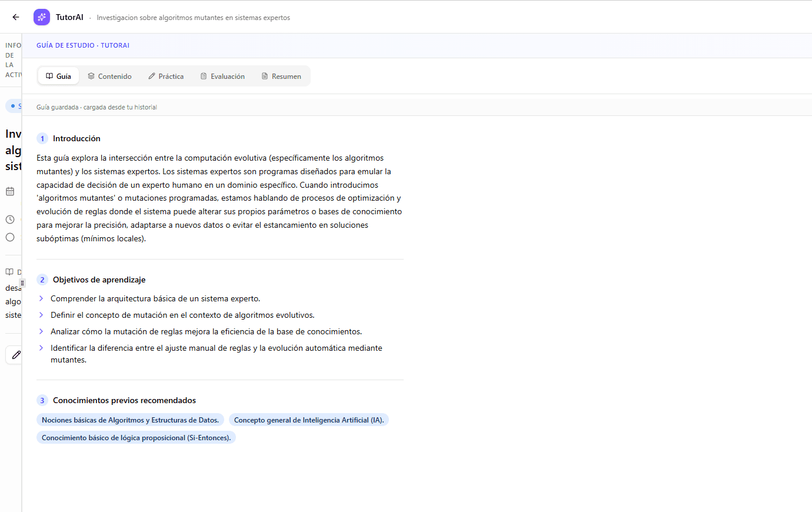Viewport: 812px width, 512px height.
Task: Click the pencil edit button in sidebar
Action: [x=14, y=355]
